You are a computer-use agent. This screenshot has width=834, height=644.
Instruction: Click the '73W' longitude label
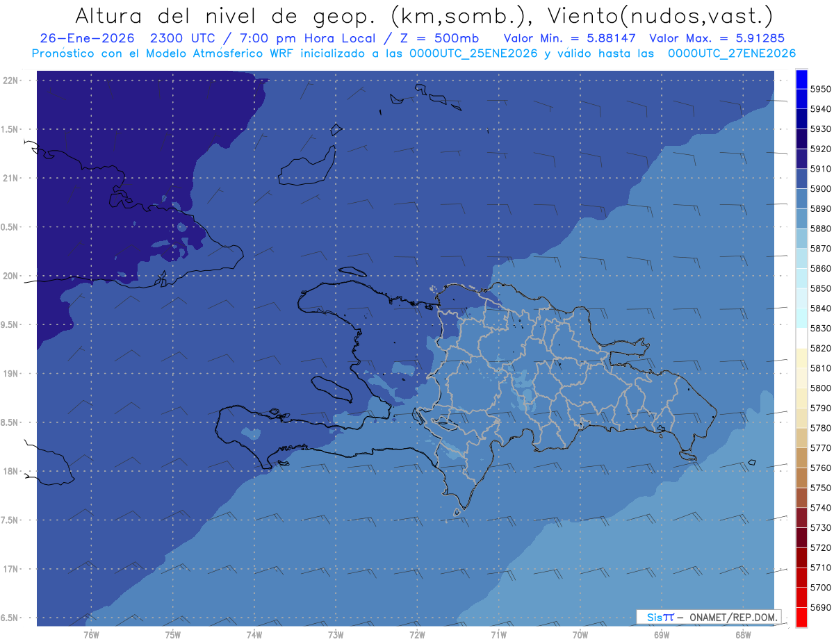336,635
